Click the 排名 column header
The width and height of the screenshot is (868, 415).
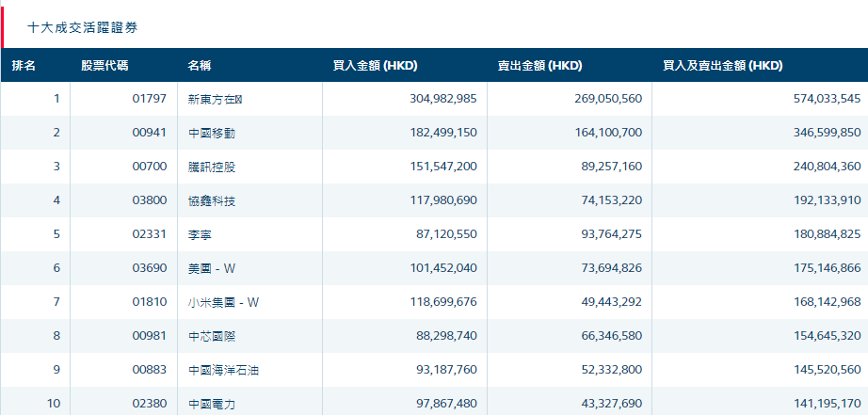(24, 66)
